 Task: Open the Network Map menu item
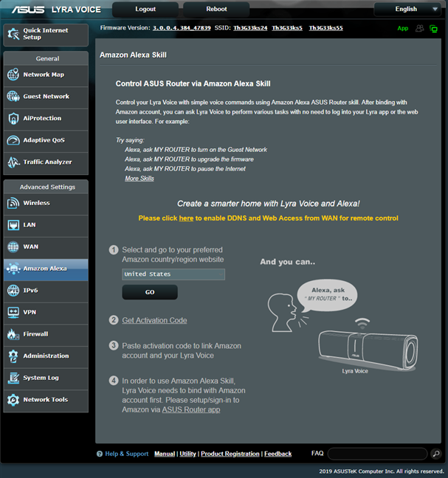pyautogui.click(x=46, y=75)
